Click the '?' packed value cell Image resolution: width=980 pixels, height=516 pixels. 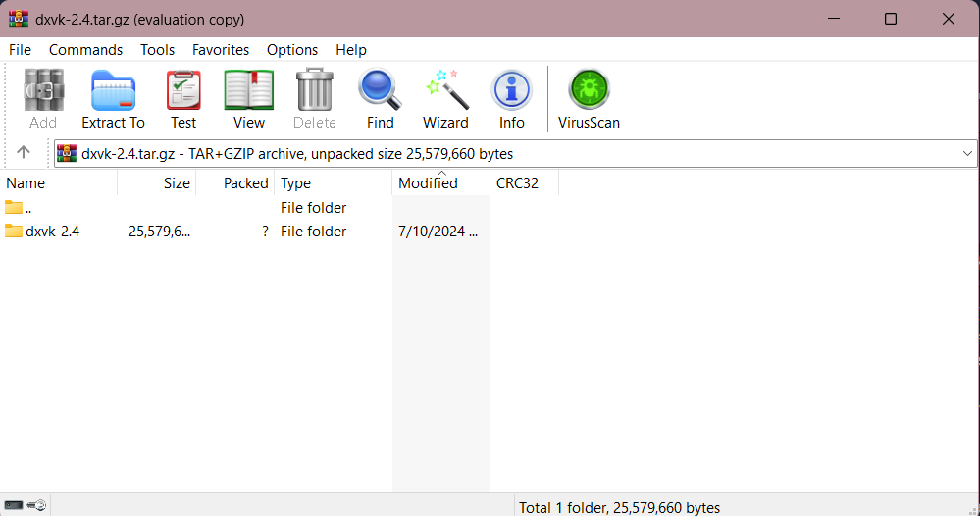coord(265,232)
